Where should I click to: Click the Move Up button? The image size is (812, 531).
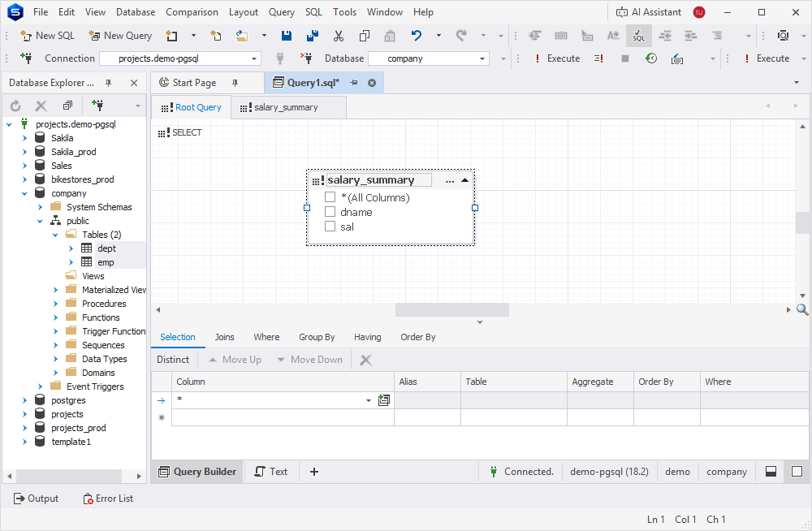[x=235, y=360]
